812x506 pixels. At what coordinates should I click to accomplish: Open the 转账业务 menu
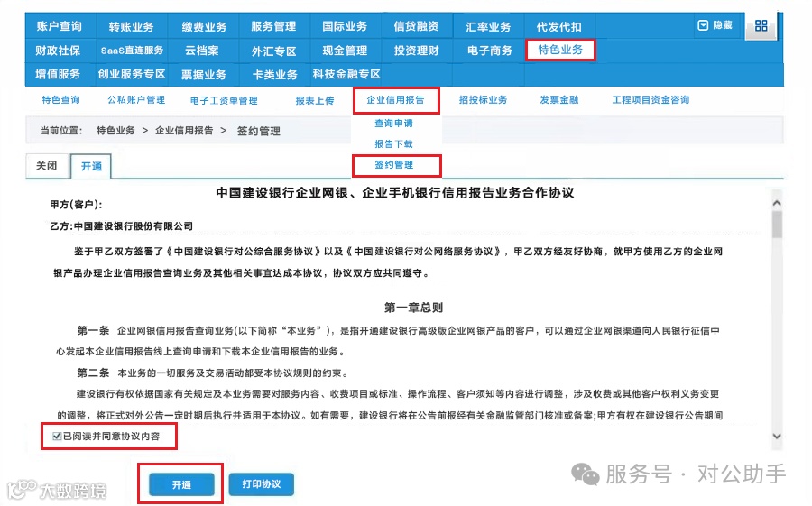pyautogui.click(x=131, y=26)
